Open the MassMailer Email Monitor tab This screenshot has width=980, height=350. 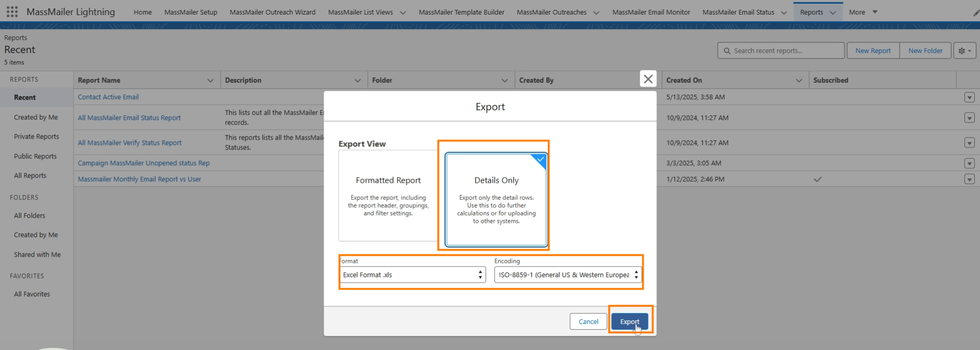tap(651, 12)
